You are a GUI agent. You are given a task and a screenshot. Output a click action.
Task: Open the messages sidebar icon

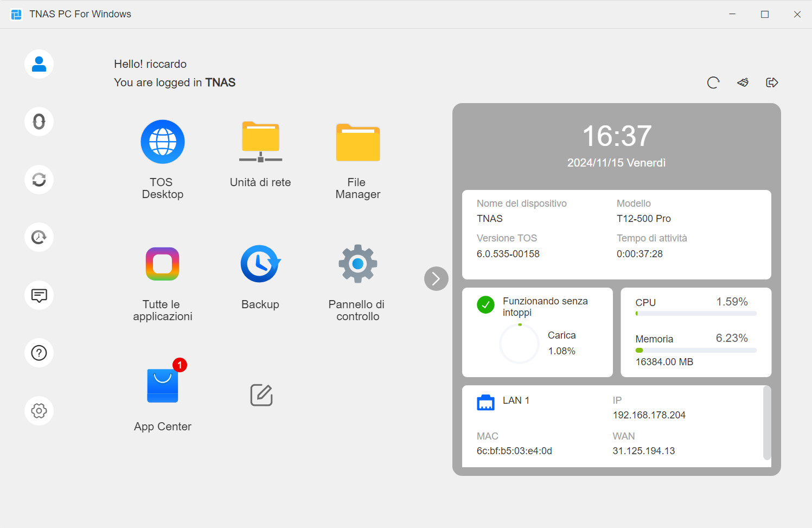click(39, 295)
